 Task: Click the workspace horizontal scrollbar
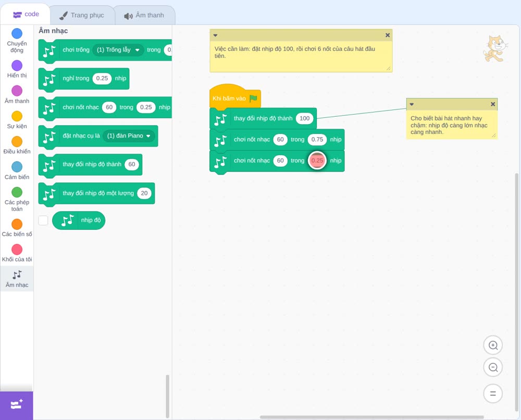click(372, 417)
